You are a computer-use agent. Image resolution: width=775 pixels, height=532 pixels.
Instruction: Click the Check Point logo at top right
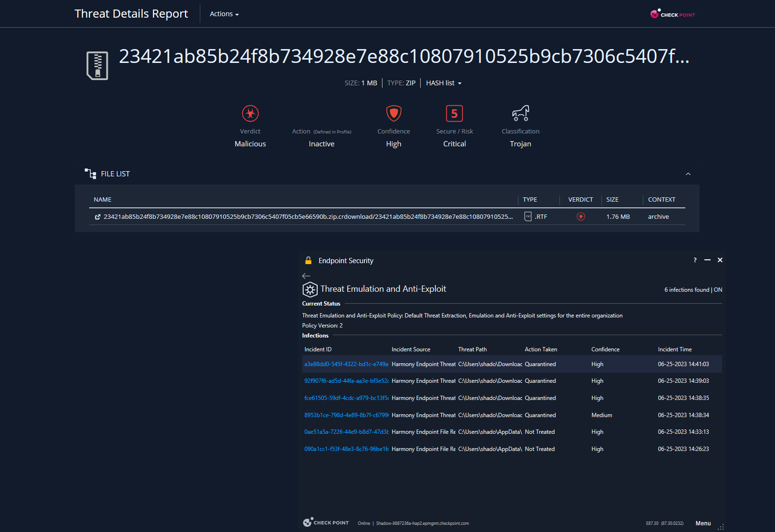(x=673, y=14)
